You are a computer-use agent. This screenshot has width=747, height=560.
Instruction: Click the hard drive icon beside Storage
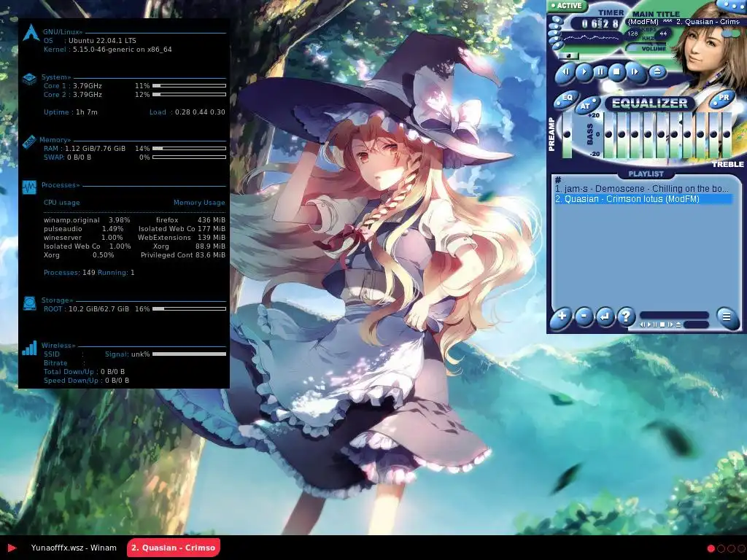29,303
